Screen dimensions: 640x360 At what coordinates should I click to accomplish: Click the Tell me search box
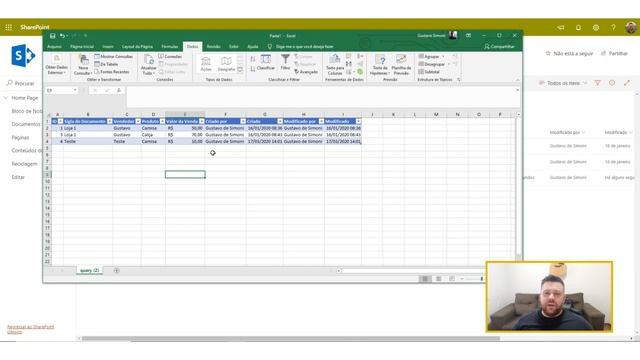tap(304, 47)
